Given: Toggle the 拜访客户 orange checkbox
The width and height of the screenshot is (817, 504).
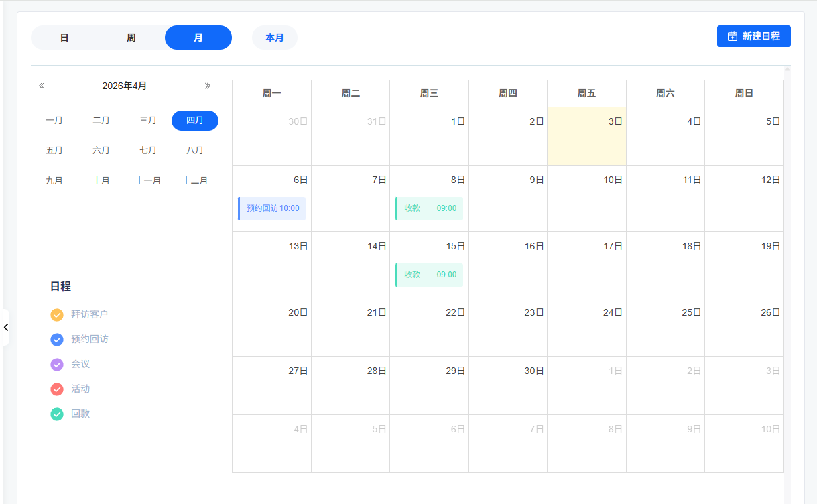Looking at the screenshot, I should (x=57, y=314).
